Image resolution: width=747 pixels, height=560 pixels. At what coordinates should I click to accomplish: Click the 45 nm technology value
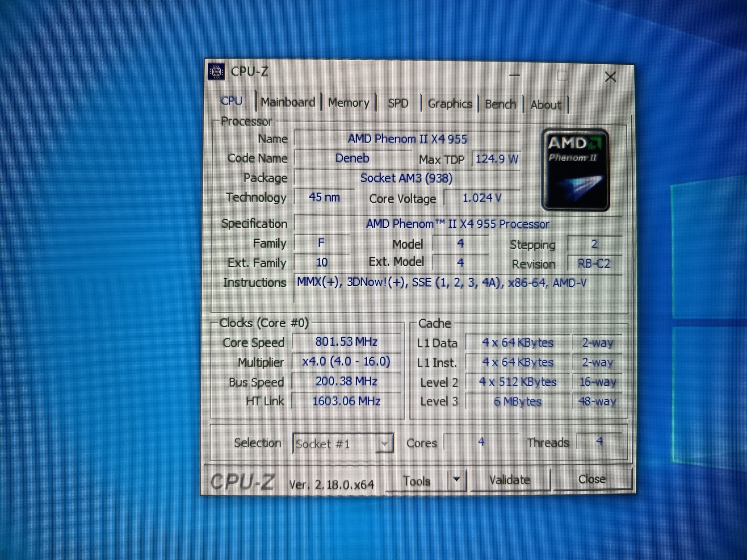pos(324,197)
